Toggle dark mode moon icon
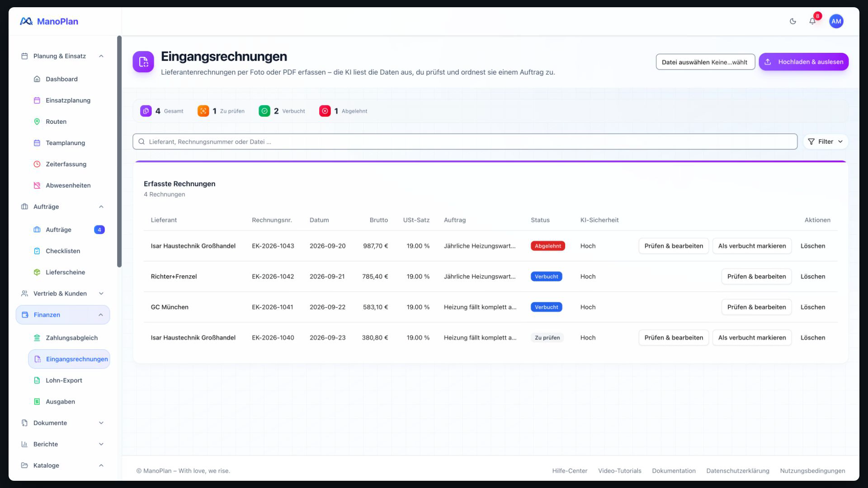The image size is (868, 488). coord(793,21)
